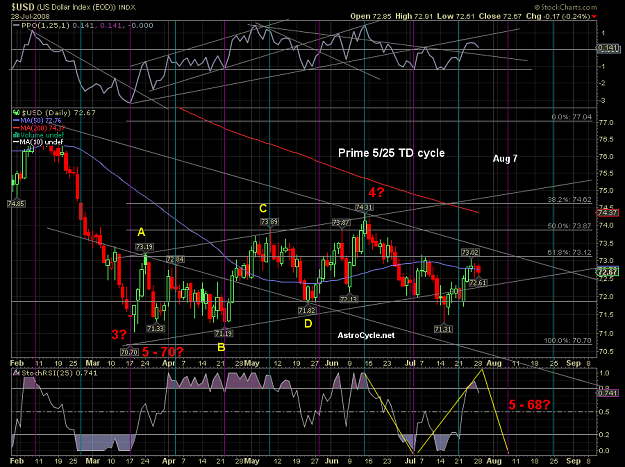This screenshot has width=625, height=467.
Task: Click the red down arrow beside Chg
Action: [594, 16]
